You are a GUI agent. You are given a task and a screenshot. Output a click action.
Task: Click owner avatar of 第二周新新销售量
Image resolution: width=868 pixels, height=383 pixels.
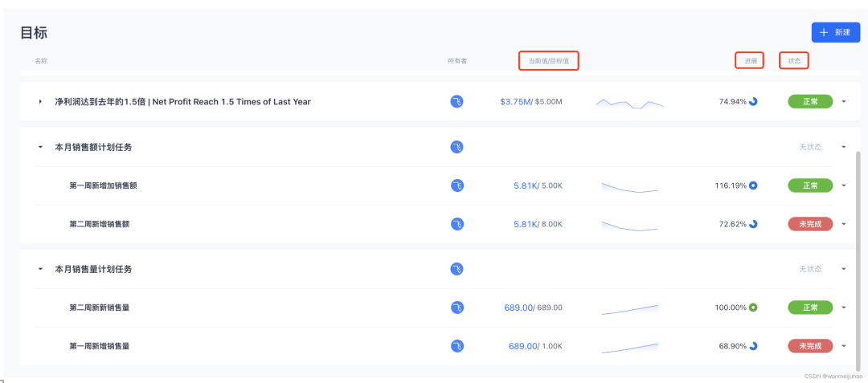tap(457, 308)
